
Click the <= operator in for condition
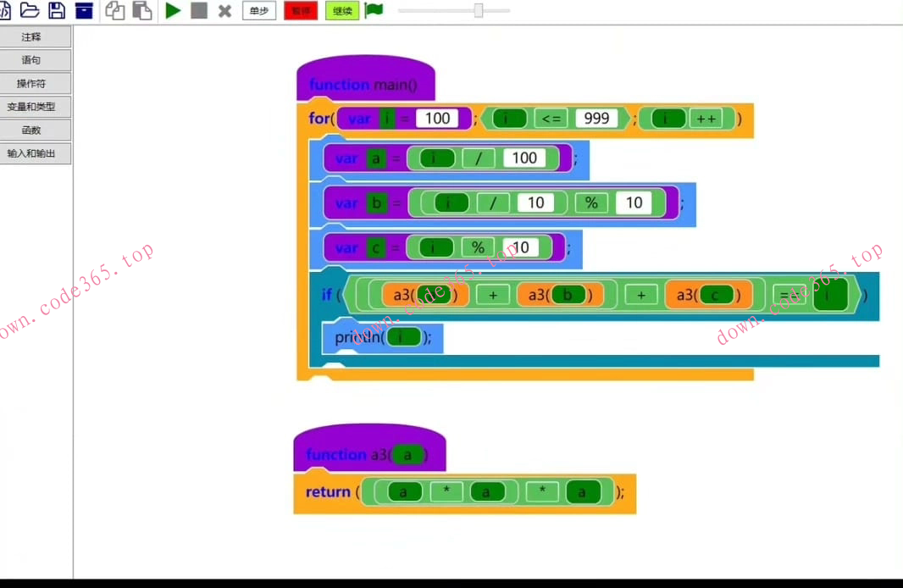point(551,119)
